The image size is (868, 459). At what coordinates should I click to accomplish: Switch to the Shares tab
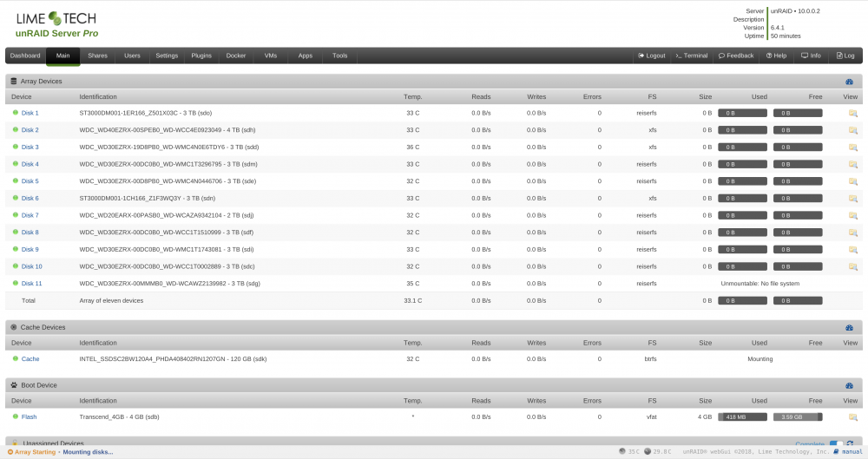pos(97,56)
